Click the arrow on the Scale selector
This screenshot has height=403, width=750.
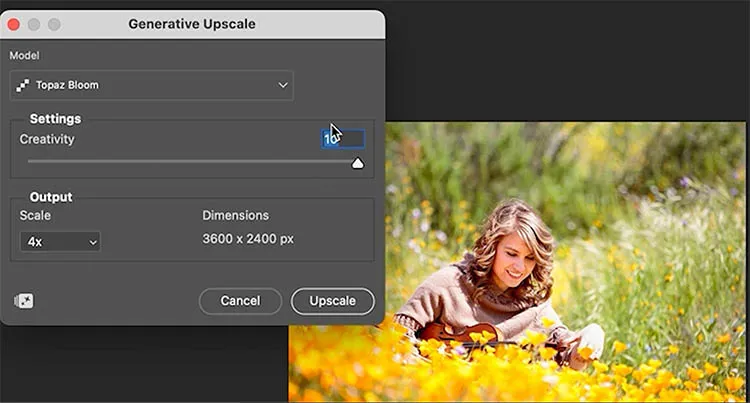click(93, 242)
